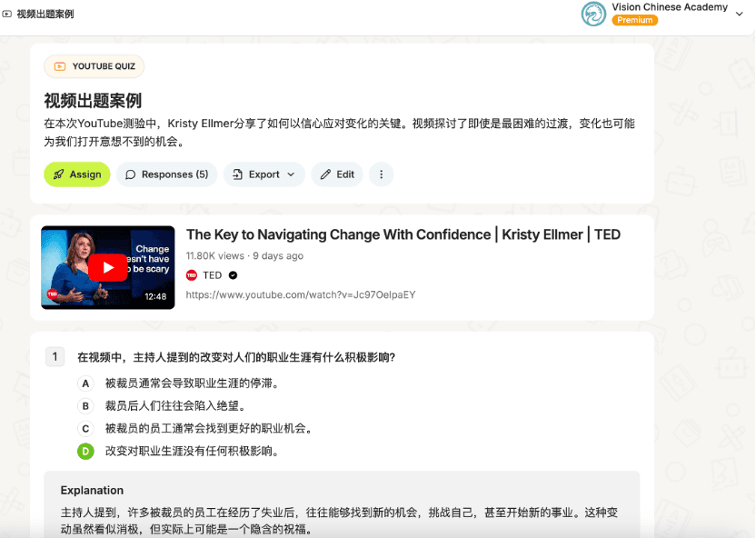The image size is (756, 538).
Task: Expand the Export dropdown
Action: (x=264, y=174)
